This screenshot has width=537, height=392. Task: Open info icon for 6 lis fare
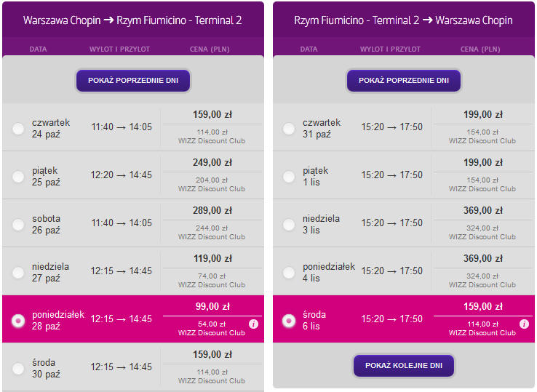coord(524,324)
